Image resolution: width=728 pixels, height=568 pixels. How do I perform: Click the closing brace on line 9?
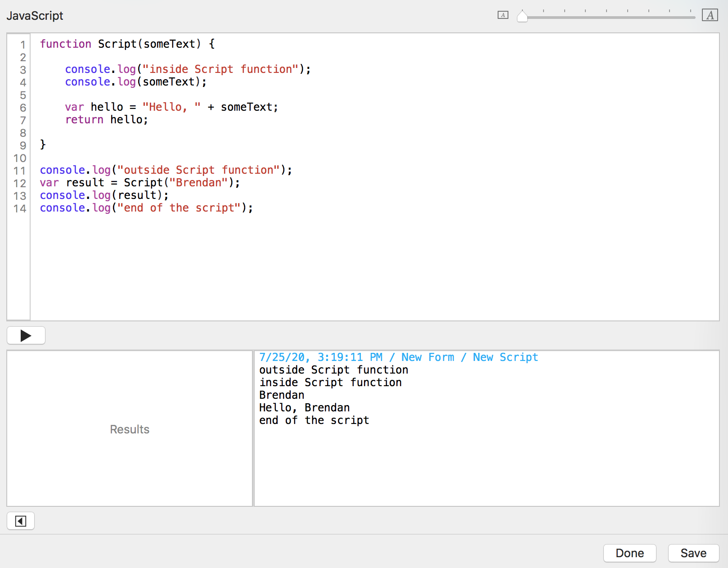coord(43,144)
